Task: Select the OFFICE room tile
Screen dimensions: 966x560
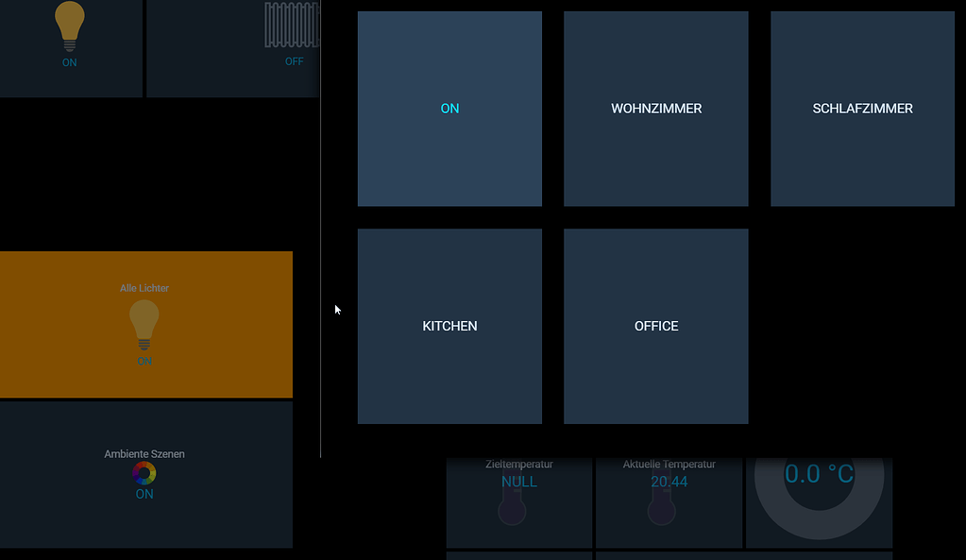Action: pos(655,326)
